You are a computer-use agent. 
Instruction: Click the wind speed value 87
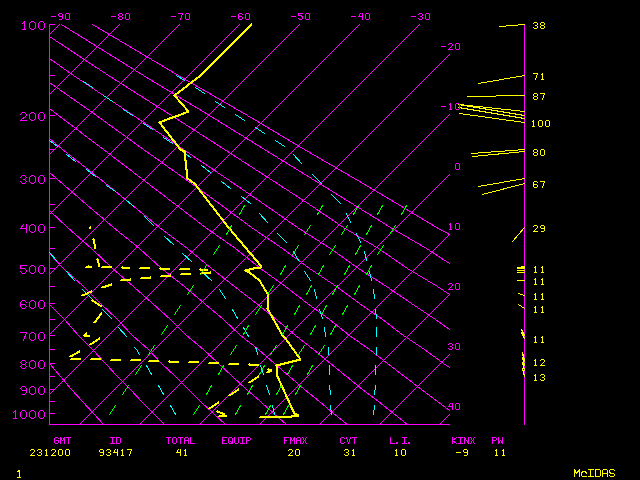pyautogui.click(x=538, y=97)
